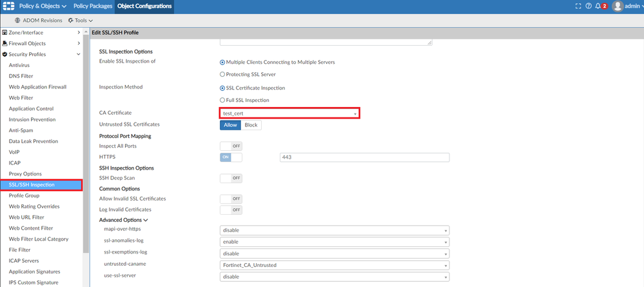The image size is (644, 287).
Task: Toggle the Inspect All Ports switch
Action: [x=231, y=146]
